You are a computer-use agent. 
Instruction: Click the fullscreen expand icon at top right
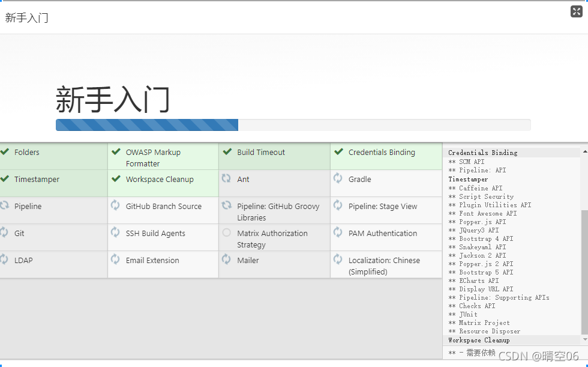click(577, 11)
